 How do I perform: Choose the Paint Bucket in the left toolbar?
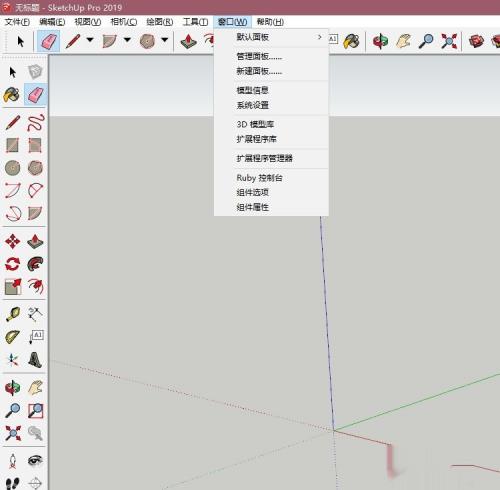(x=12, y=95)
